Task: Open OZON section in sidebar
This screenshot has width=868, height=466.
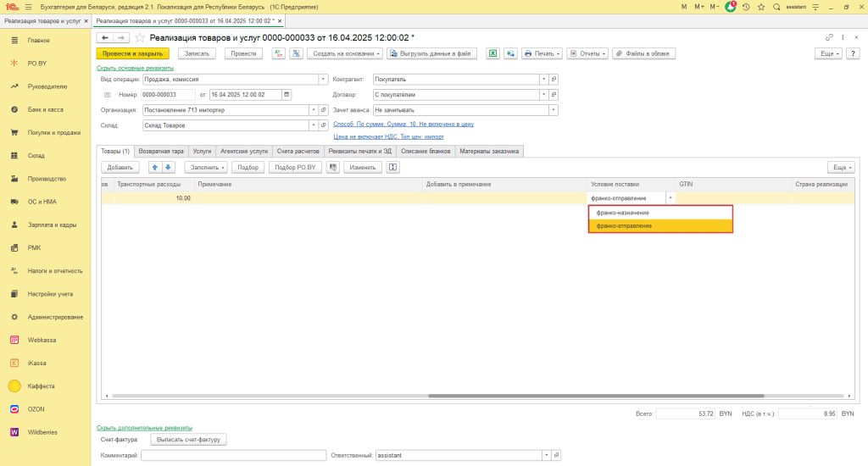Action: tap(36, 409)
